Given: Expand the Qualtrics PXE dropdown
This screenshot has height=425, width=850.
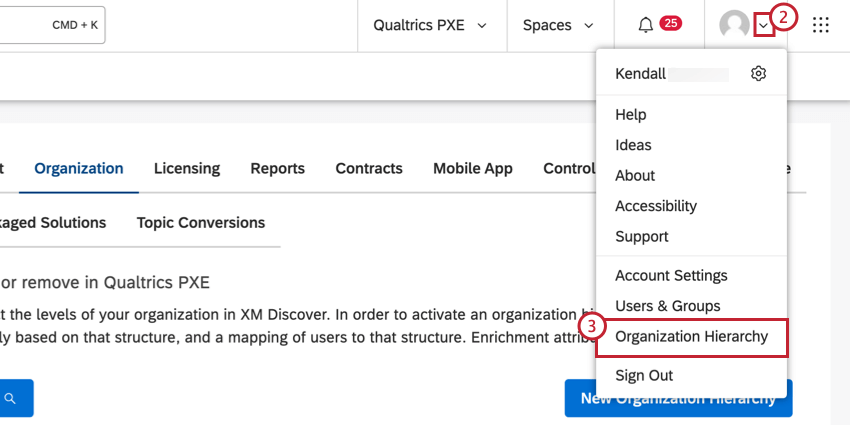Looking at the screenshot, I should 430,25.
